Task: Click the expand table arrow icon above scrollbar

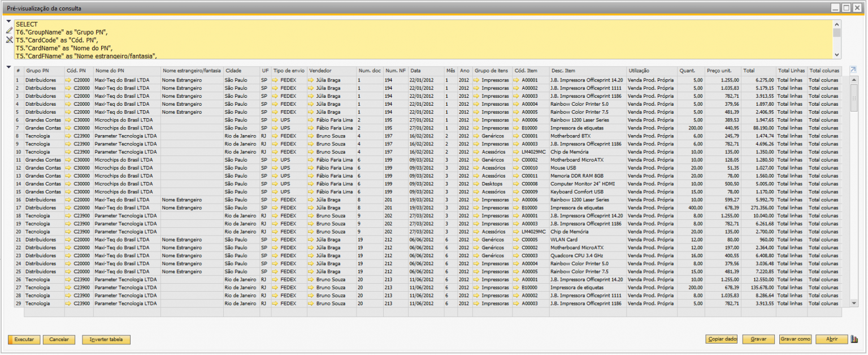Action: (853, 70)
